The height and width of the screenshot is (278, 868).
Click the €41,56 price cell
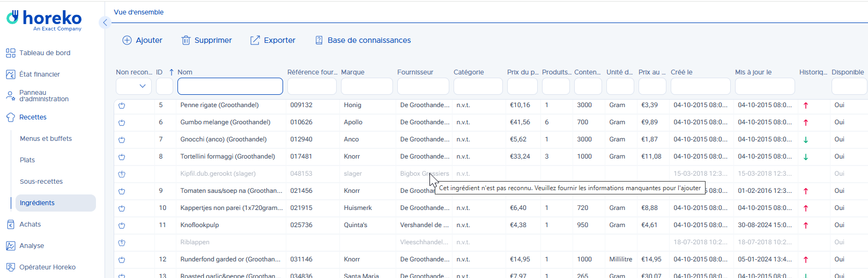[520, 122]
